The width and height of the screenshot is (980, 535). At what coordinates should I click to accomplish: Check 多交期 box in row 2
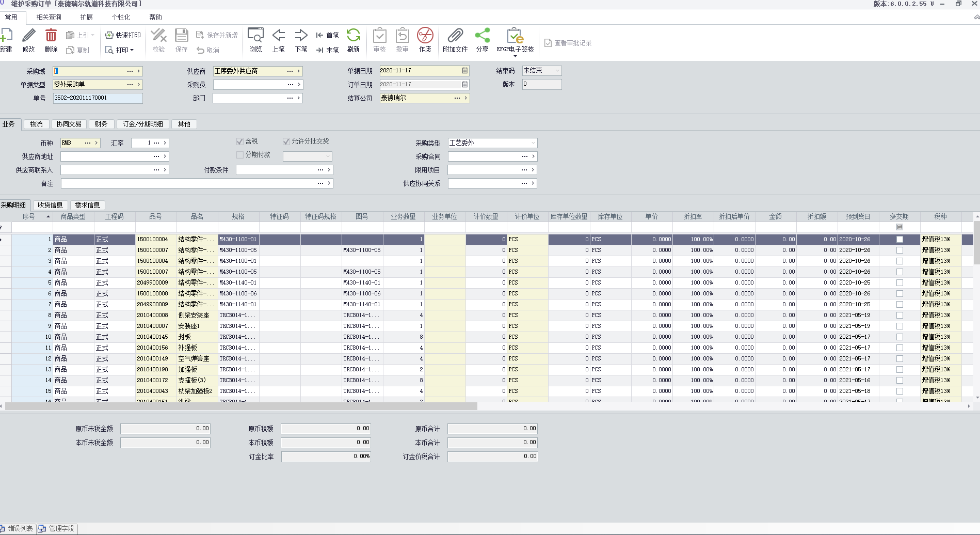point(899,250)
